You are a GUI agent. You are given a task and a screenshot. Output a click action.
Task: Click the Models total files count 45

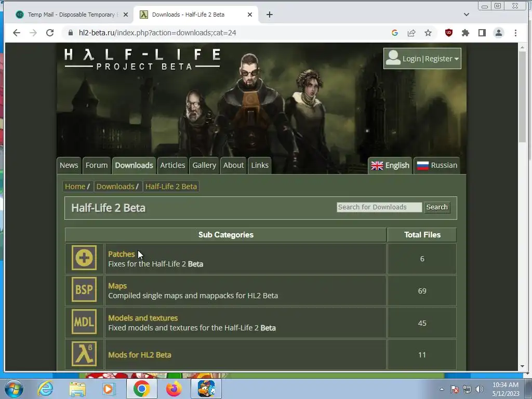tap(422, 323)
